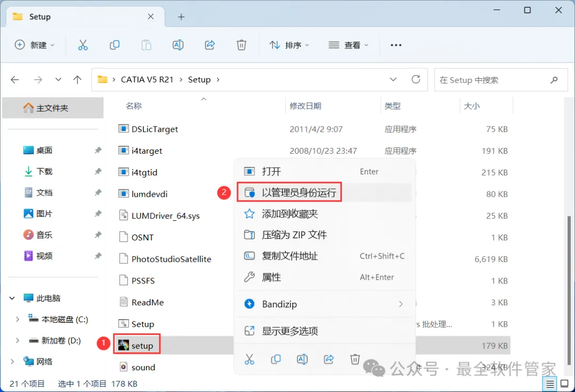Image resolution: width=575 pixels, height=392 pixels.
Task: Select the PhotoStudioSatellite file
Action: pyautogui.click(x=171, y=259)
